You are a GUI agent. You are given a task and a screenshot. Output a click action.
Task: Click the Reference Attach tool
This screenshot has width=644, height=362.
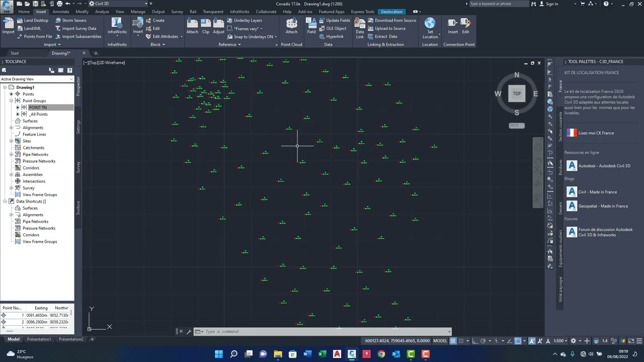point(192,26)
